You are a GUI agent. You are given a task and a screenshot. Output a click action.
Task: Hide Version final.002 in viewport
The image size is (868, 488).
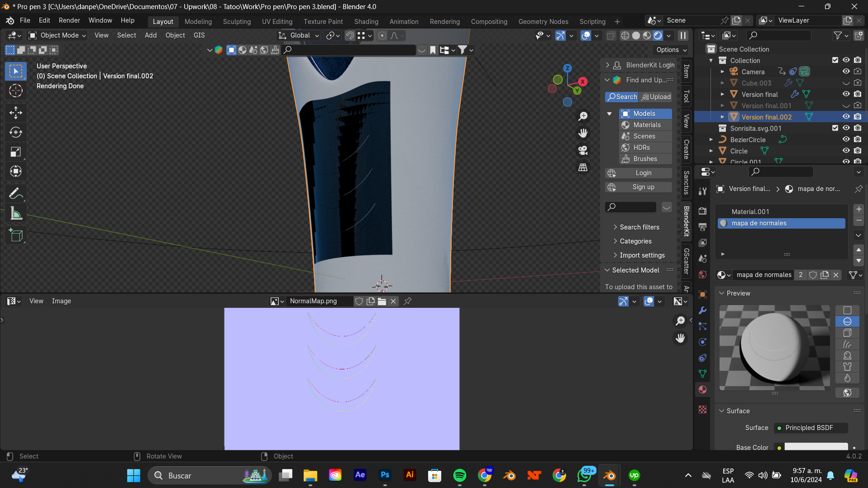[846, 117]
